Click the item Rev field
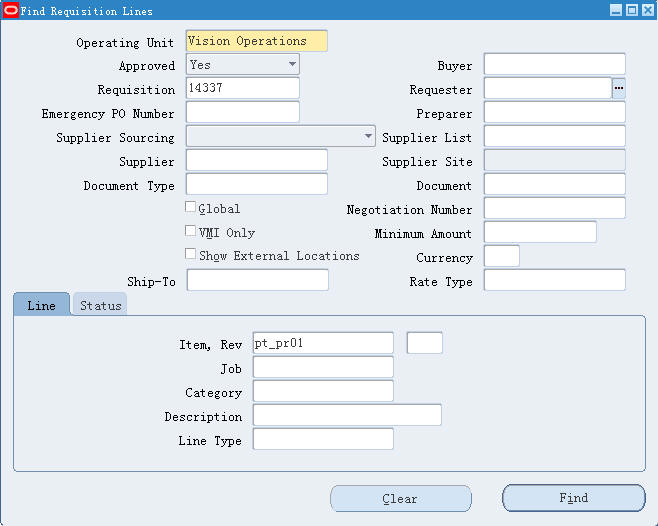658x526 pixels. [x=425, y=343]
